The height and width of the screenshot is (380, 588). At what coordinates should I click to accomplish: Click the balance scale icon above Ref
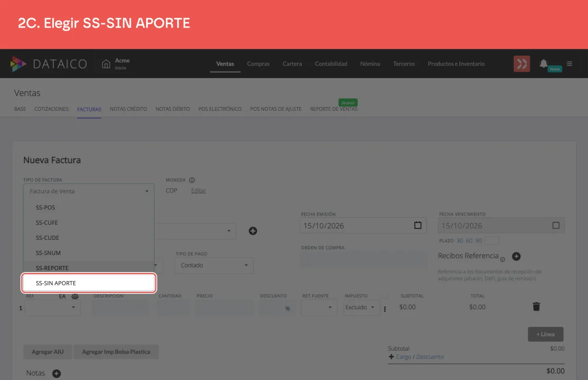(75, 296)
